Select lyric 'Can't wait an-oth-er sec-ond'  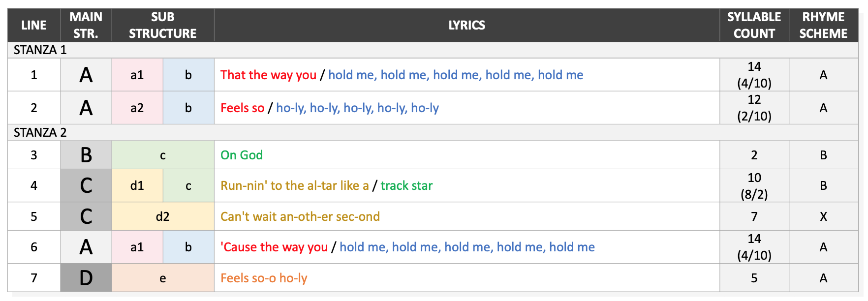[x=300, y=216]
